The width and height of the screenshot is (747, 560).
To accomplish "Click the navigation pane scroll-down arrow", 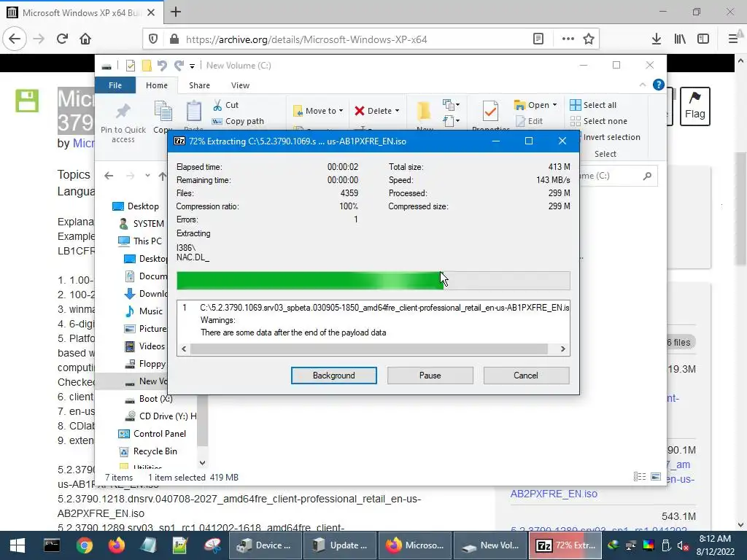I will 203,462.
